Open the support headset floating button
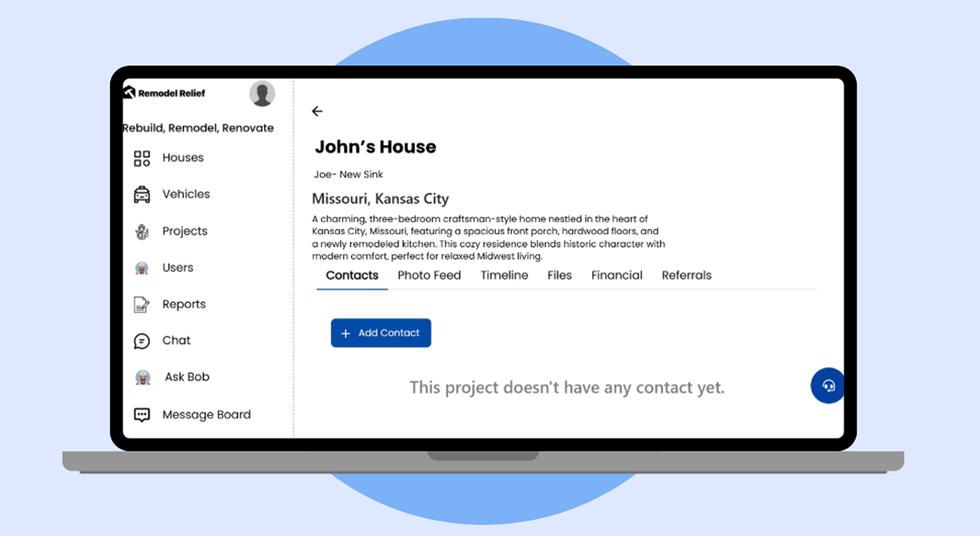980x536 pixels. click(828, 385)
